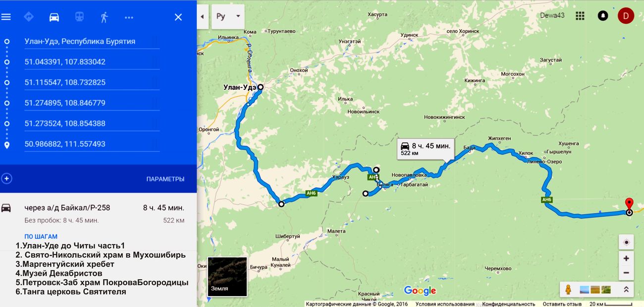Viewport: 644px width, 307px height.
Task: Open ПО ШАГАМ step-by-step directions
Action: (x=41, y=237)
